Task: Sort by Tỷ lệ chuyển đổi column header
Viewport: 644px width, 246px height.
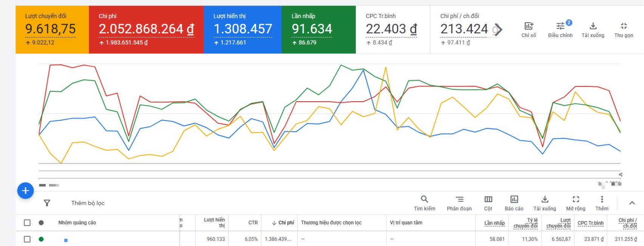Action: pyautogui.click(x=525, y=223)
